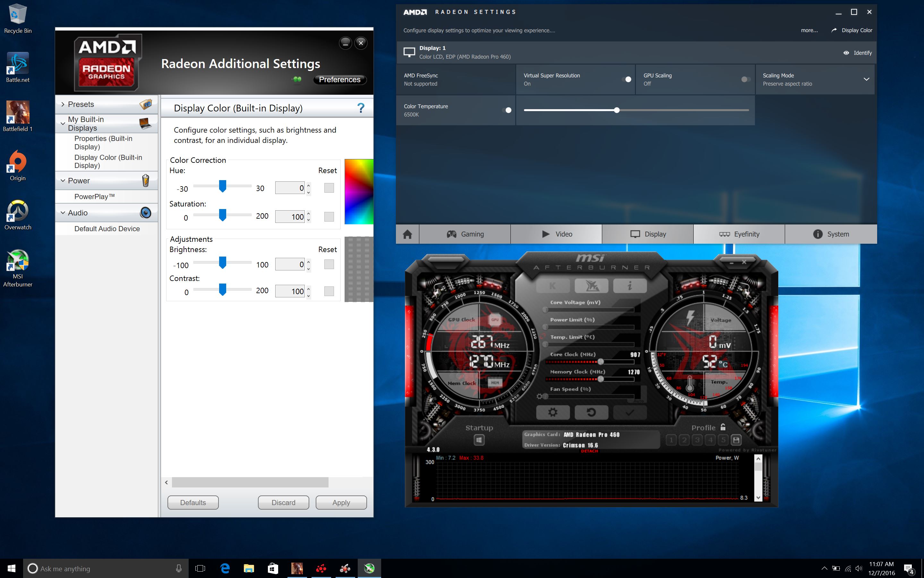Decrease the Contrast value with spinner
The width and height of the screenshot is (924, 578).
coord(309,295)
